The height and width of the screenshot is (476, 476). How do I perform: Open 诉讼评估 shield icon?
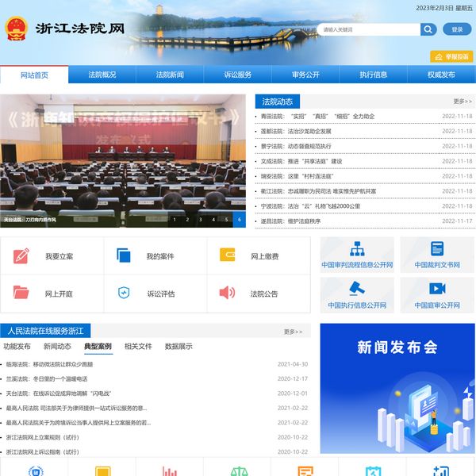124,293
